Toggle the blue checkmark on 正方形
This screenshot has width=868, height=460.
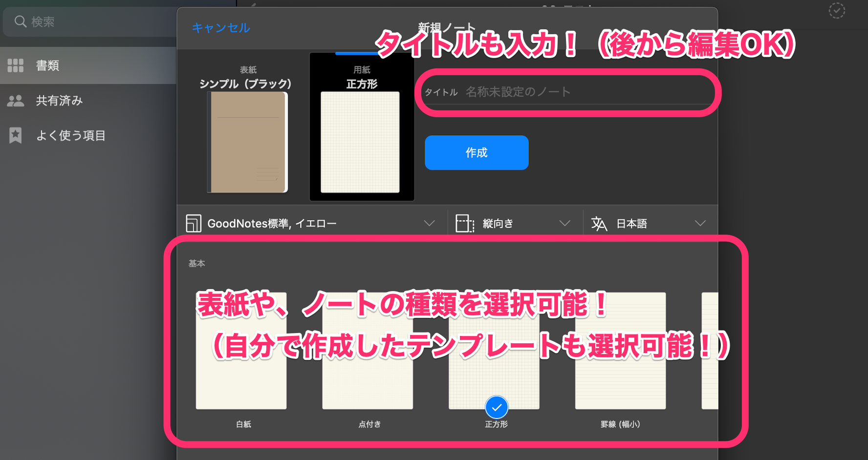(497, 407)
